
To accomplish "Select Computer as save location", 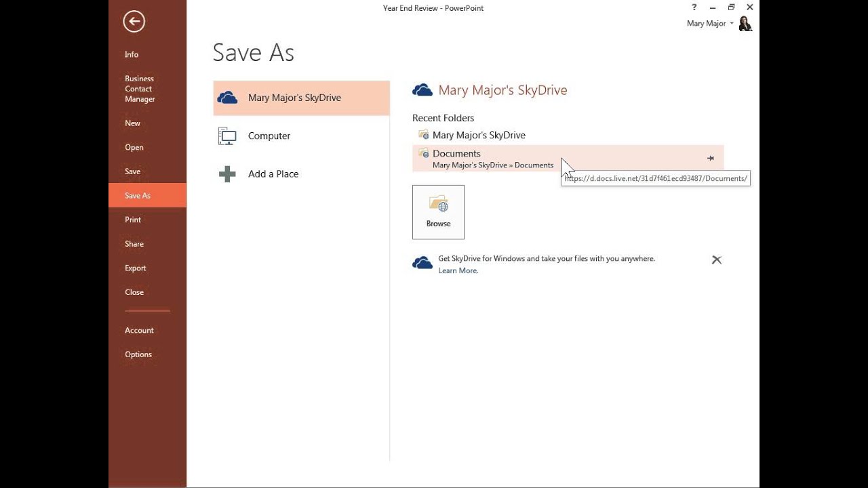I will pos(301,136).
